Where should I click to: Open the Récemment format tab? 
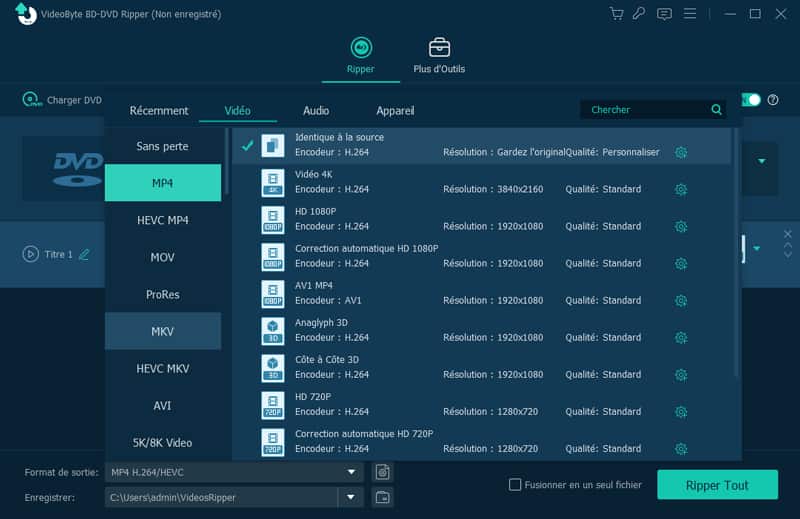click(159, 111)
